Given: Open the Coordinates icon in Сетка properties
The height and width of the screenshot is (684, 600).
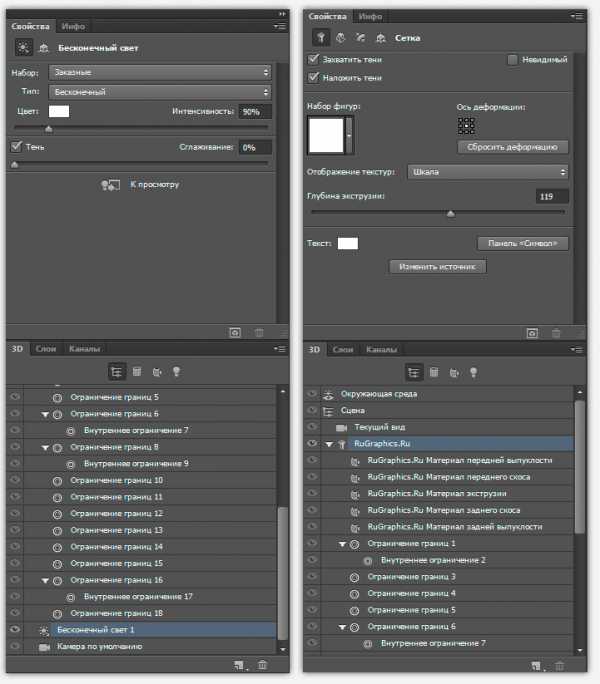Looking at the screenshot, I should pyautogui.click(x=379, y=39).
